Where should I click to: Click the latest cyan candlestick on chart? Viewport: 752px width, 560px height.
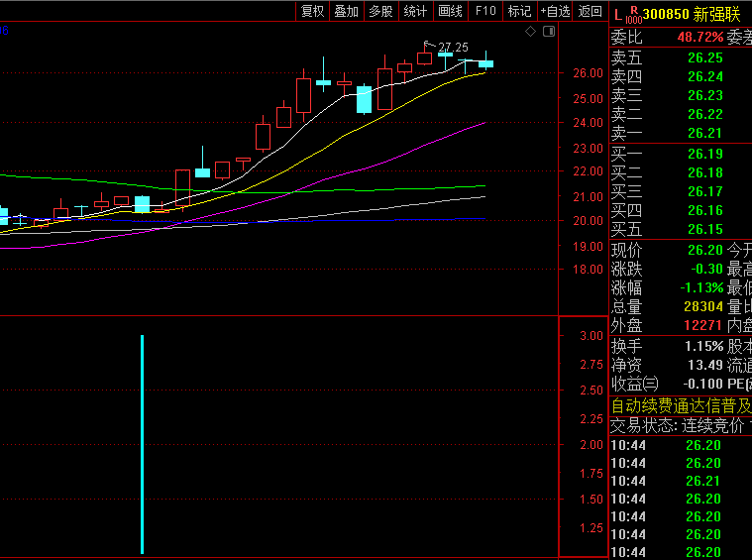pyautogui.click(x=485, y=63)
